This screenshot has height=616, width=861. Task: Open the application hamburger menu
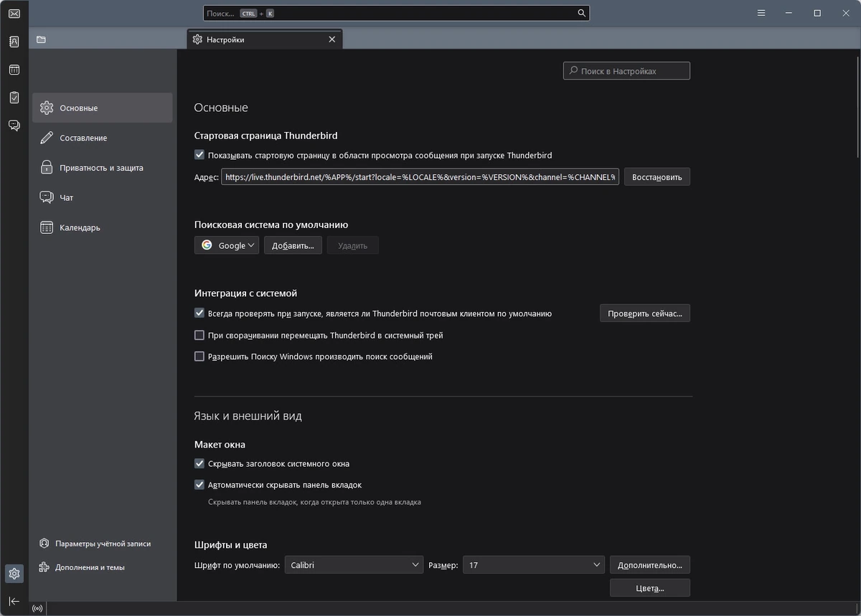click(x=762, y=13)
